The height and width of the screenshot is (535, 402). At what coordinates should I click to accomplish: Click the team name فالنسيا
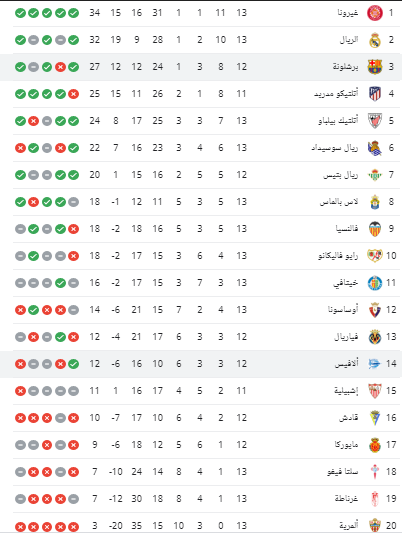point(347,229)
